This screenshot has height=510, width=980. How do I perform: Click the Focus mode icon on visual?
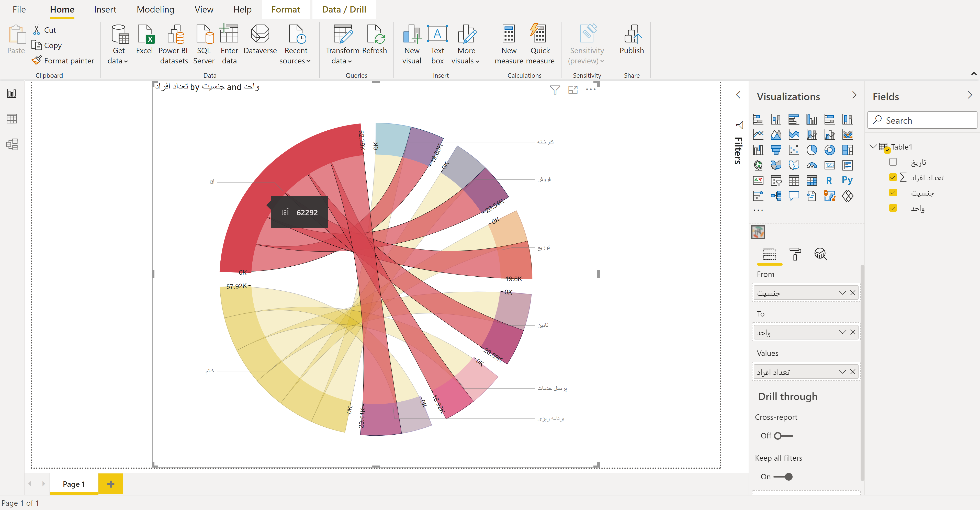572,90
